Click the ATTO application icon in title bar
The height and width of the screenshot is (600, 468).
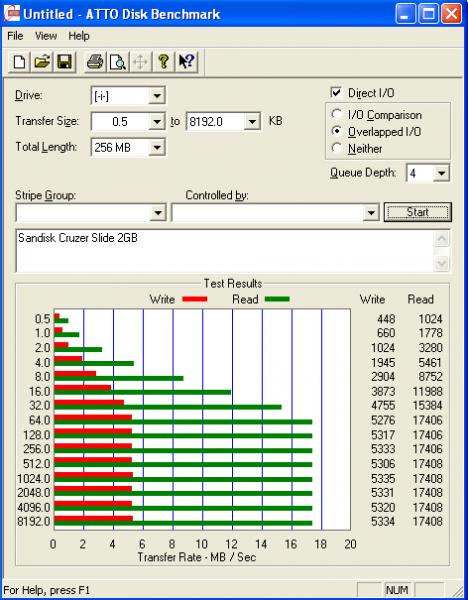[x=11, y=14]
